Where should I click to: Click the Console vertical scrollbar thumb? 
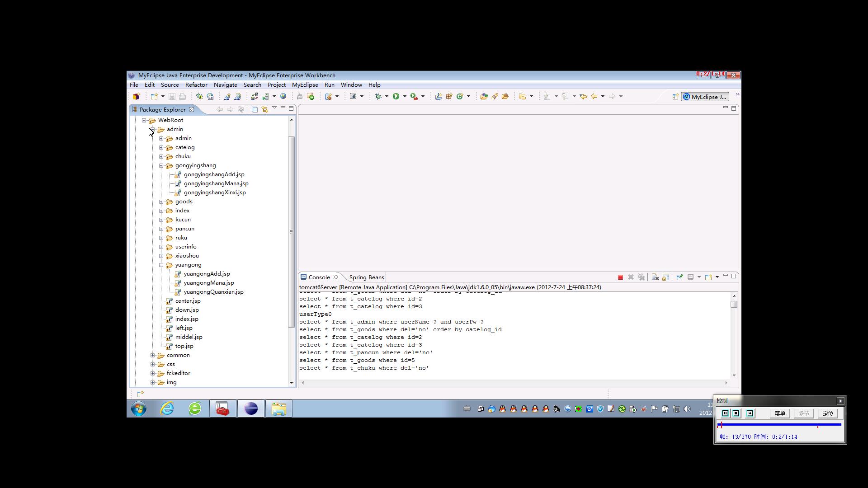click(734, 305)
